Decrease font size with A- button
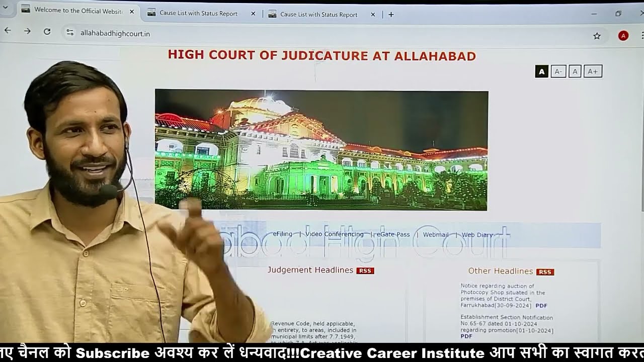644x362 pixels. coord(558,71)
